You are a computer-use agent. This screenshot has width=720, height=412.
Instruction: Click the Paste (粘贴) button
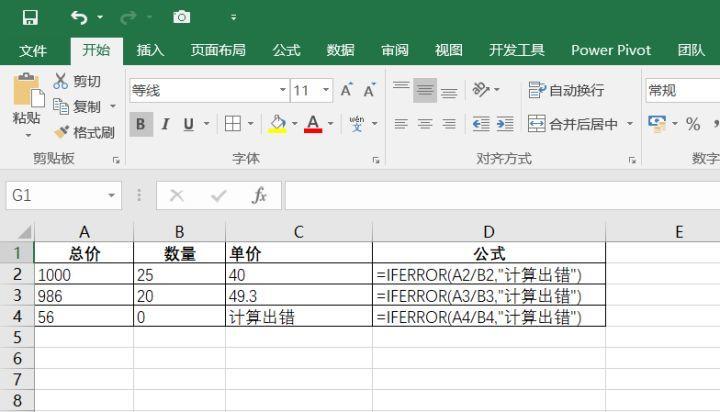(26, 102)
